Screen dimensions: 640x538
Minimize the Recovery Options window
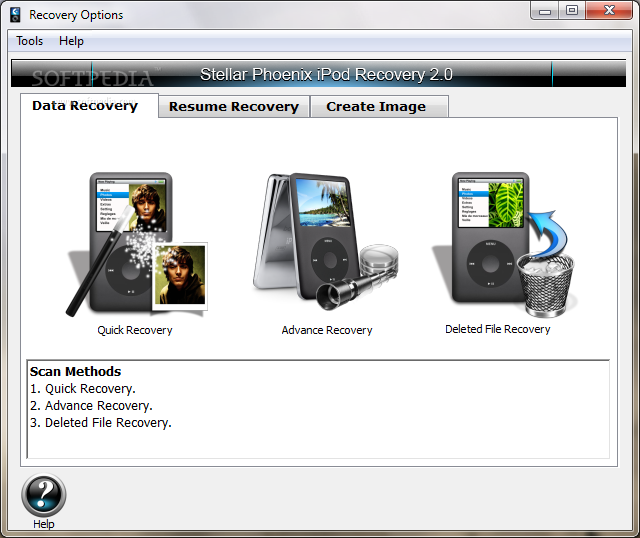pos(545,11)
